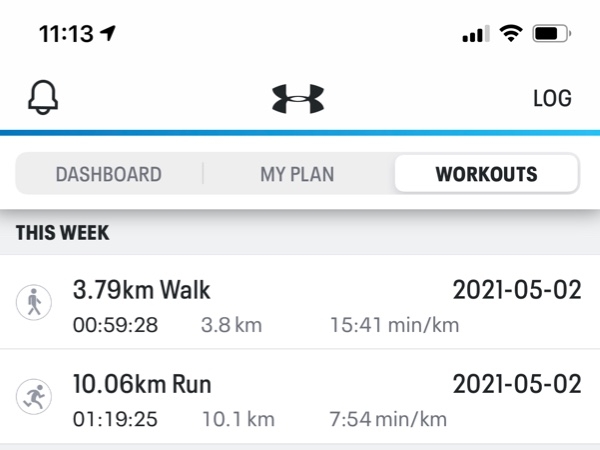Tap the walk pace 15:41 min/km
The image size is (600, 450).
point(395,325)
